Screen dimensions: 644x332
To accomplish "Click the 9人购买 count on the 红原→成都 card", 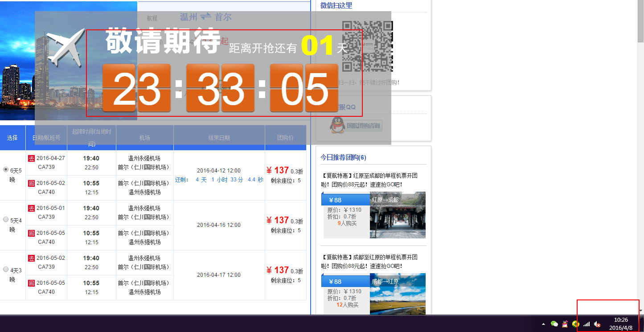I will tap(347, 223).
